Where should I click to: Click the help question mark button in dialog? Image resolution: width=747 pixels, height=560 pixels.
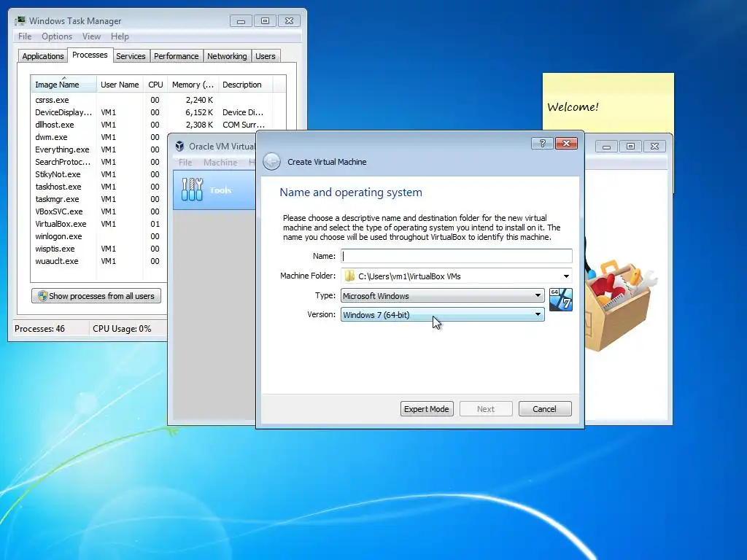tap(542, 144)
